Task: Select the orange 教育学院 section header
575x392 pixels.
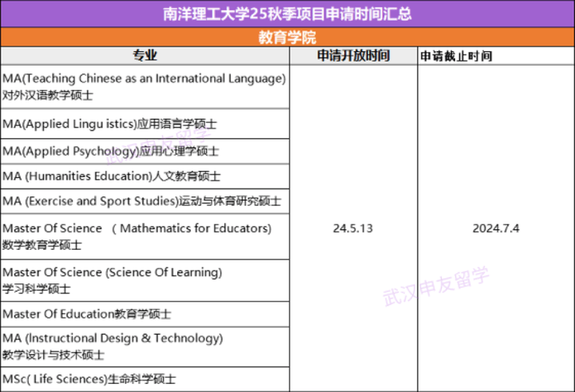Action: tap(287, 38)
